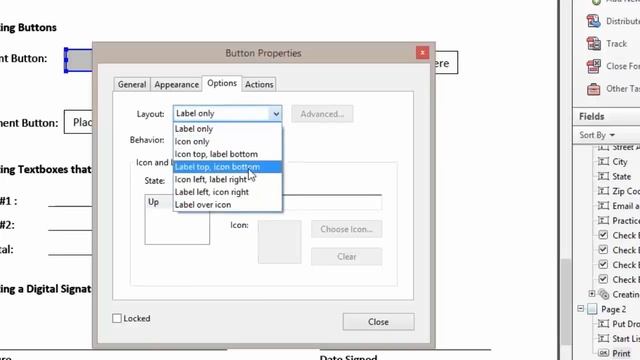Select the second Check Box field icon
640x360 pixels.
603,250
